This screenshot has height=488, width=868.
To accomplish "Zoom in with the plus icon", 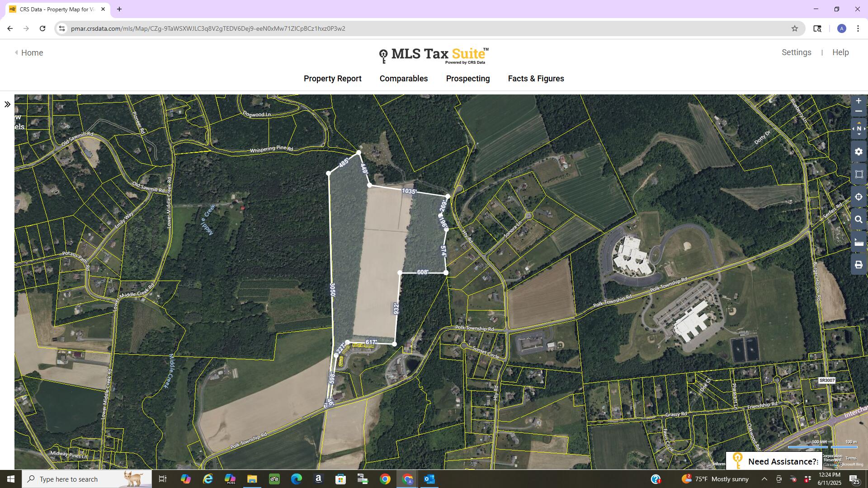I will (x=859, y=101).
